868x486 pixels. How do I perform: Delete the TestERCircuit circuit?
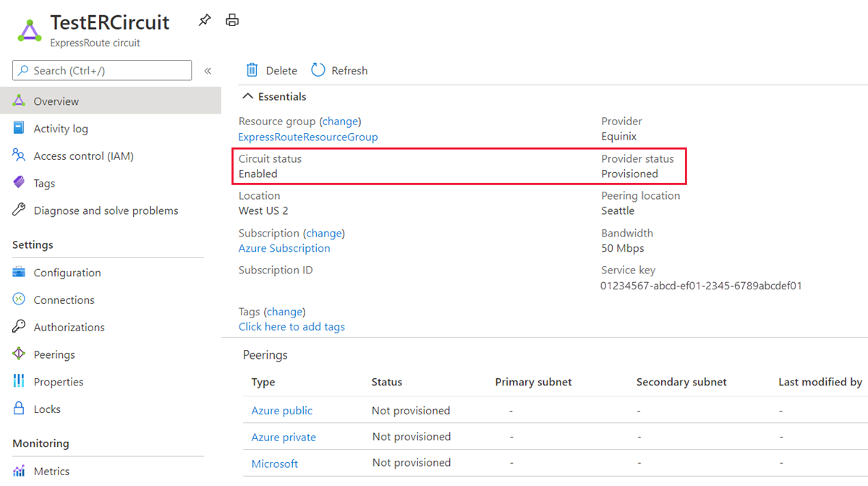pos(271,70)
